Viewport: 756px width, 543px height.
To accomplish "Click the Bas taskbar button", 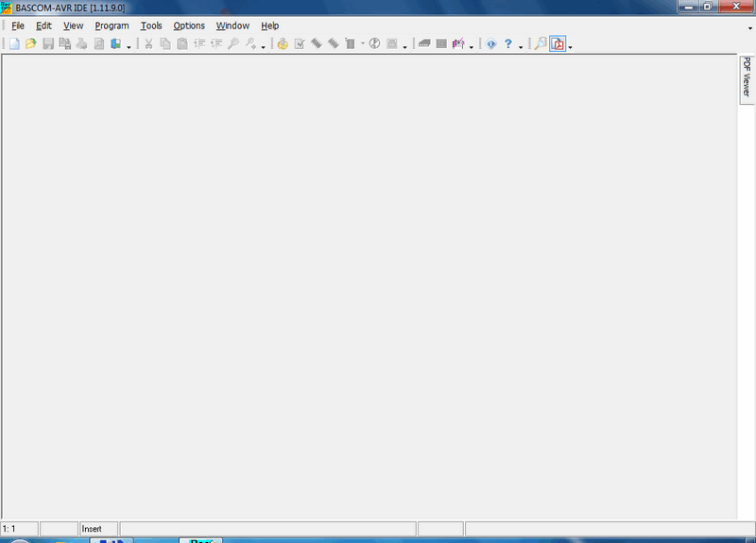I will point(201,540).
